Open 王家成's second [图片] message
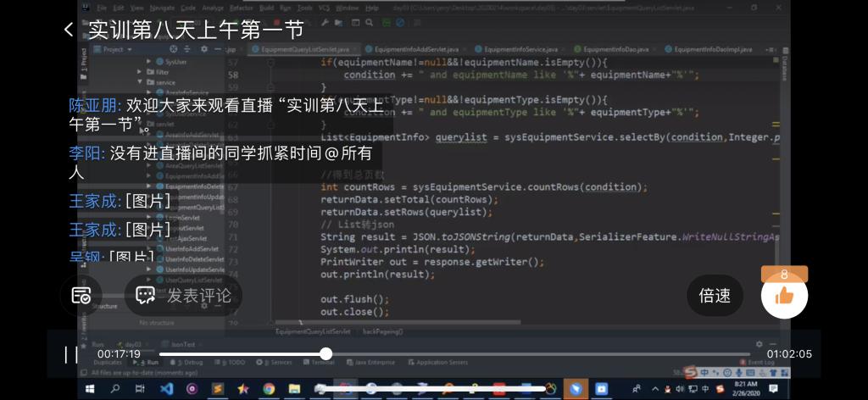The height and width of the screenshot is (400, 868). click(x=147, y=229)
